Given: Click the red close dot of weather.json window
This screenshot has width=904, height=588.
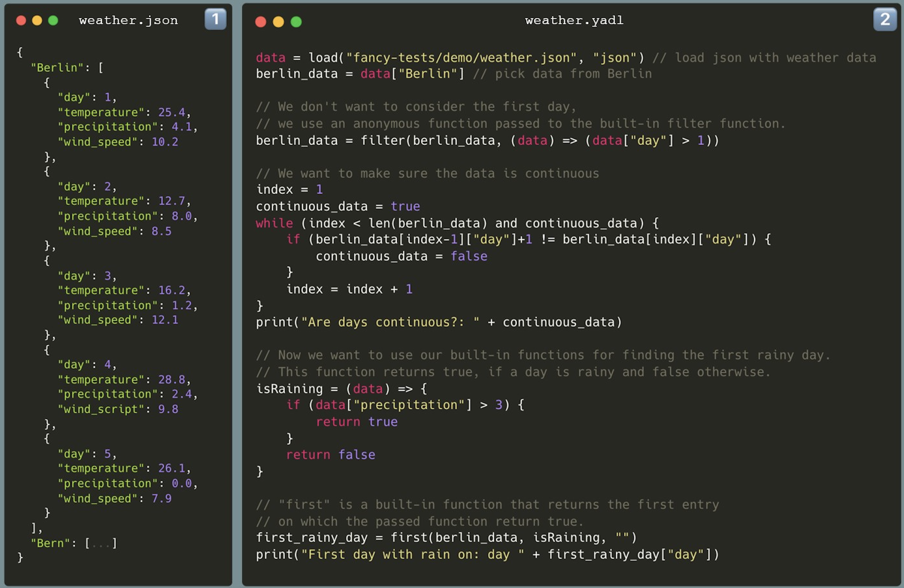Looking at the screenshot, I should [21, 20].
